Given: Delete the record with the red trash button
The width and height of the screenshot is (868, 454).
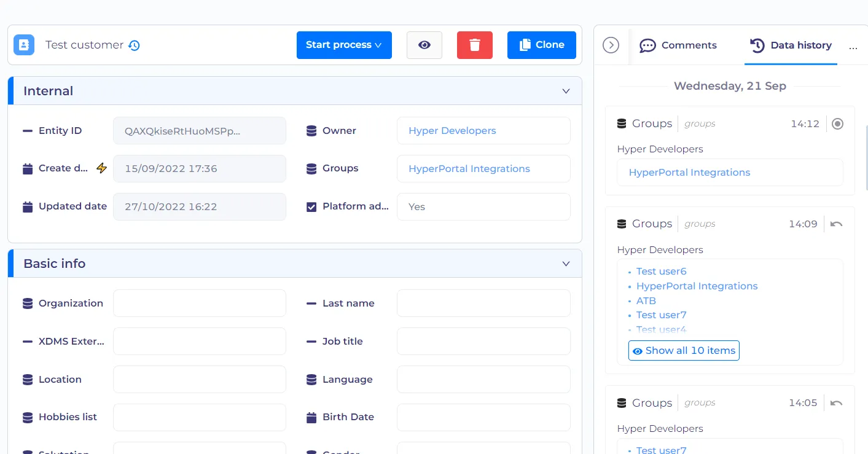Looking at the screenshot, I should coord(475,45).
